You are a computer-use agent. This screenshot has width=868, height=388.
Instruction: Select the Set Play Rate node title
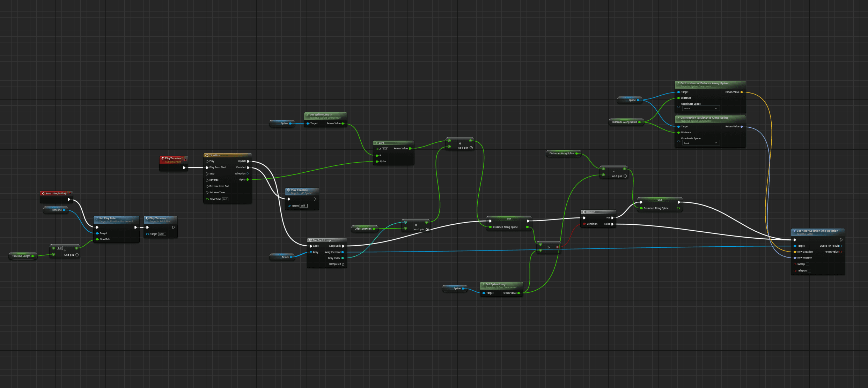(107, 218)
